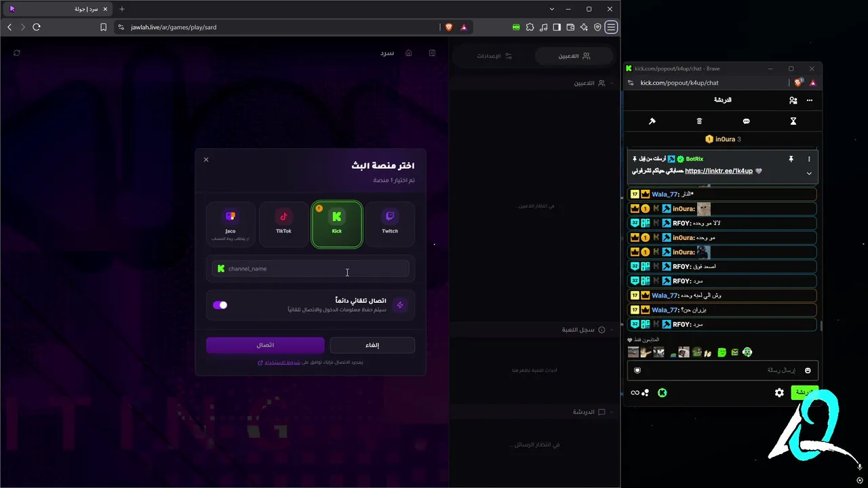The image size is (868, 488).
Task: Open Brave Shields in main window
Action: point(449,27)
